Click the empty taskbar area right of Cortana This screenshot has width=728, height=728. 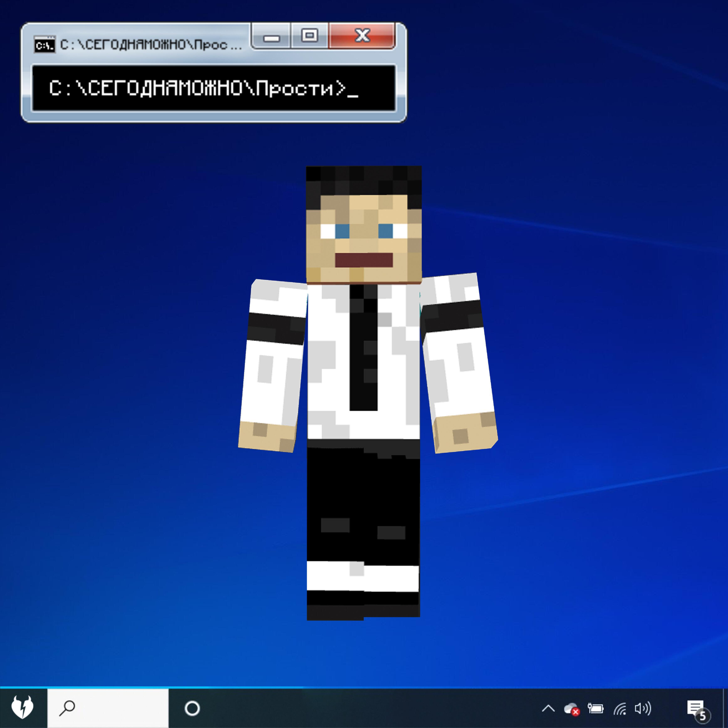pos(358,708)
